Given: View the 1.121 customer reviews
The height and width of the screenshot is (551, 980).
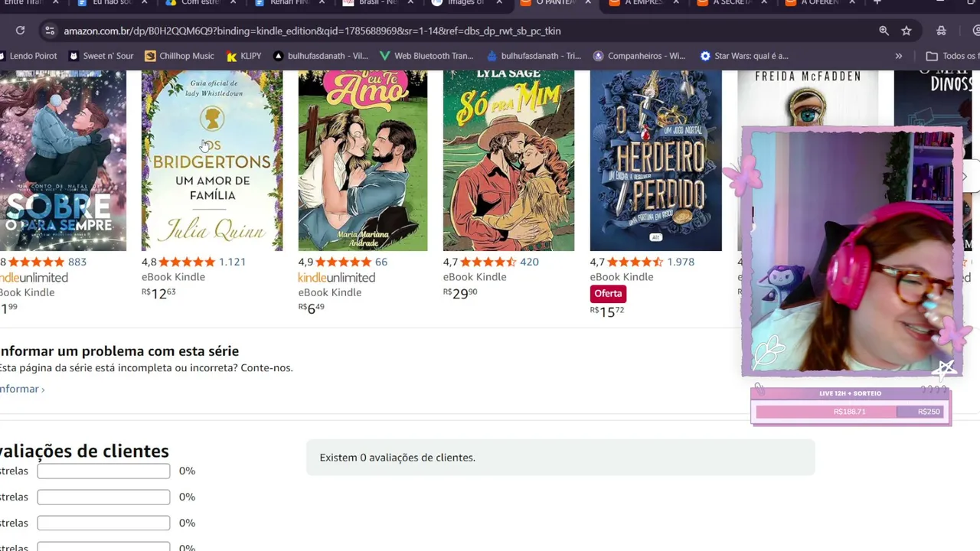Looking at the screenshot, I should pyautogui.click(x=233, y=262).
